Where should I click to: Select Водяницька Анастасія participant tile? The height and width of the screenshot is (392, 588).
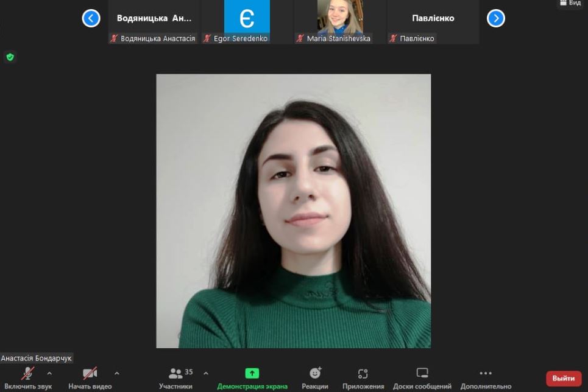click(154, 22)
